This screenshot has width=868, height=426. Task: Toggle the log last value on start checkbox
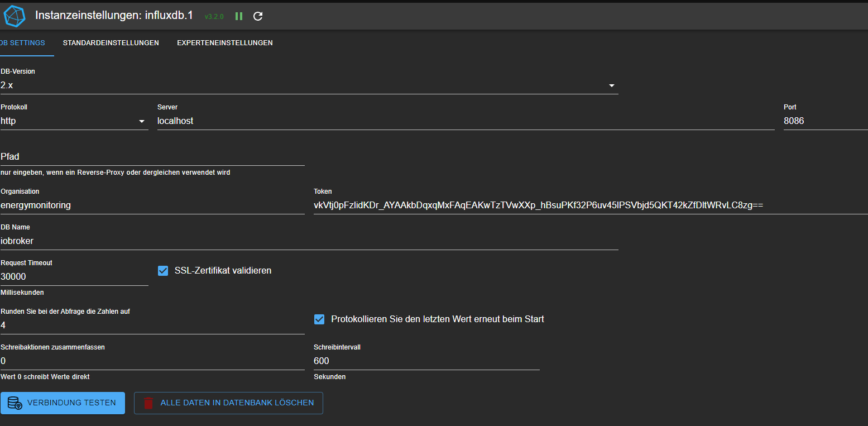tap(319, 319)
